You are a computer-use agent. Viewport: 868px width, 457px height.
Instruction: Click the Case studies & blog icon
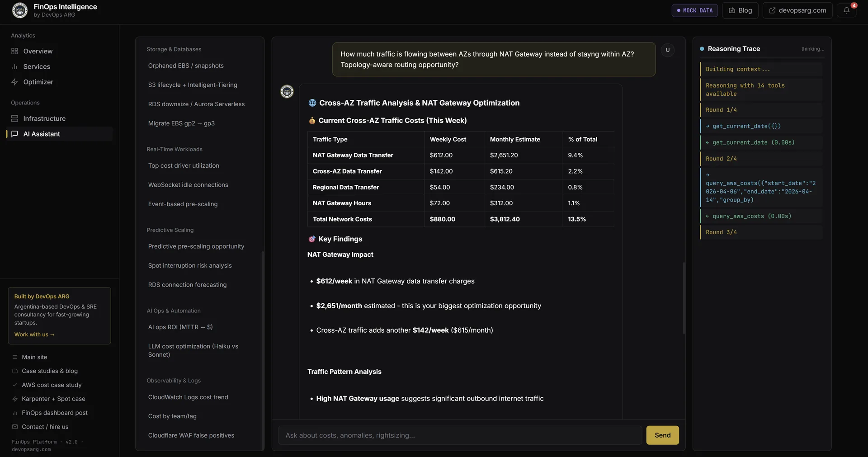pos(15,371)
